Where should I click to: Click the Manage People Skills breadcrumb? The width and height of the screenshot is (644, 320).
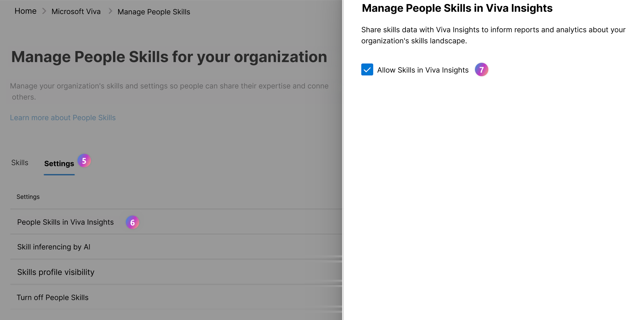154,12
